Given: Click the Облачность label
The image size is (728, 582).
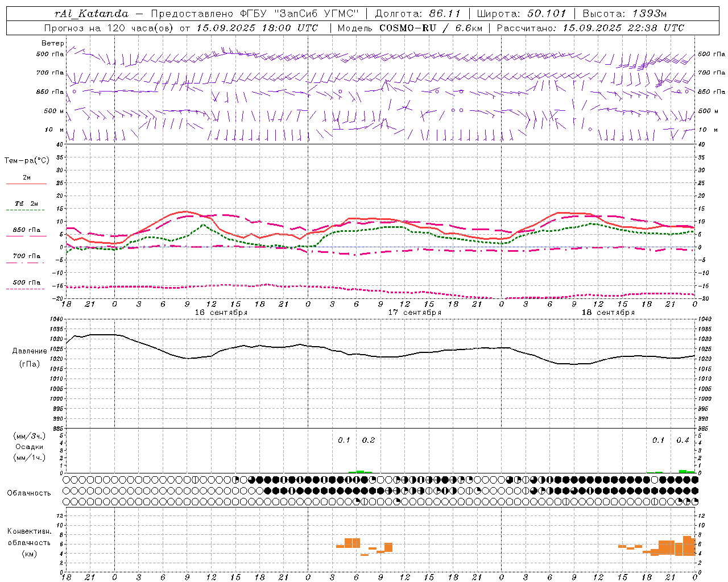Looking at the screenshot, I should pos(29,493).
